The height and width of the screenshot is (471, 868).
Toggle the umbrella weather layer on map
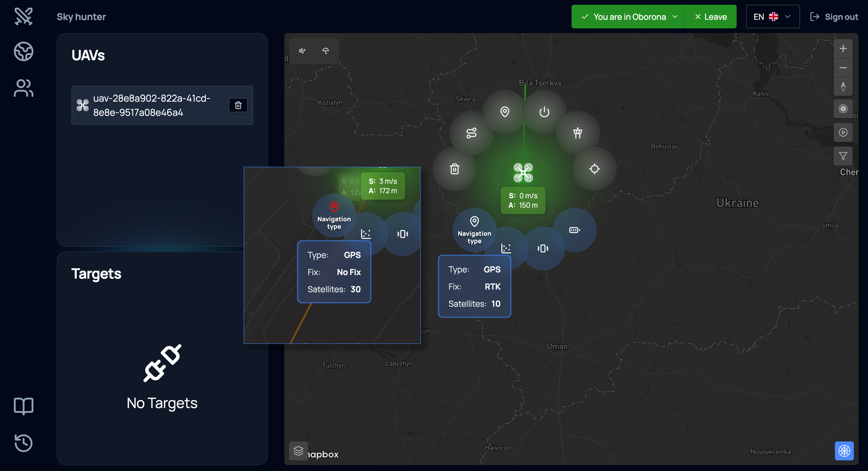pyautogui.click(x=325, y=51)
